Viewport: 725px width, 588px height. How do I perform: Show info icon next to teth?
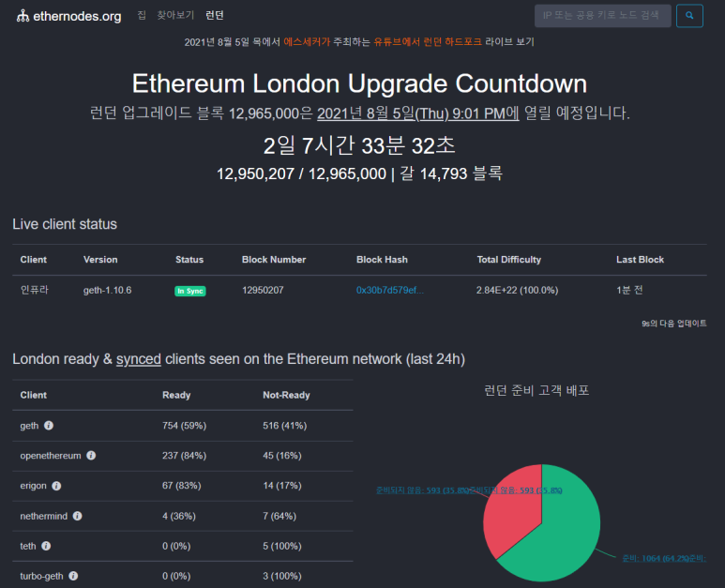[46, 546]
